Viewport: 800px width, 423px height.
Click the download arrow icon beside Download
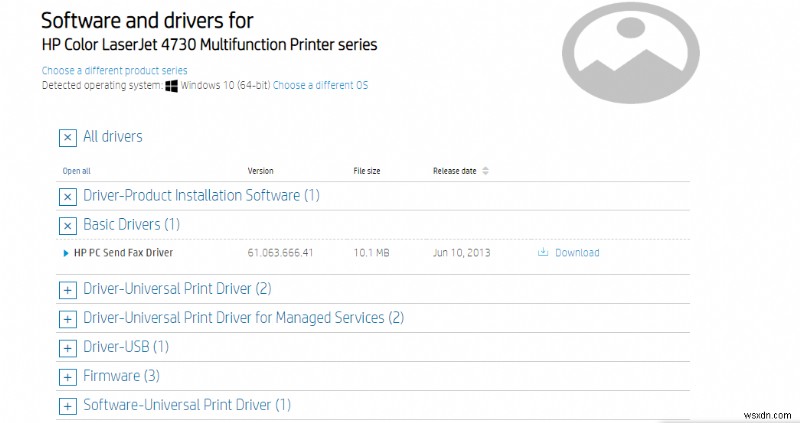coord(543,253)
